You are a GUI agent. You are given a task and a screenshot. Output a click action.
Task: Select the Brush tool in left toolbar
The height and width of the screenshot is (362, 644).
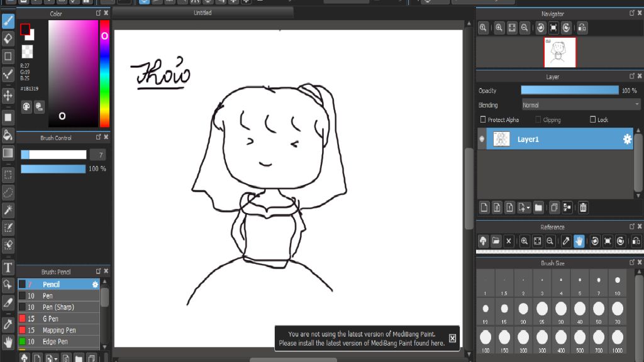[8, 21]
